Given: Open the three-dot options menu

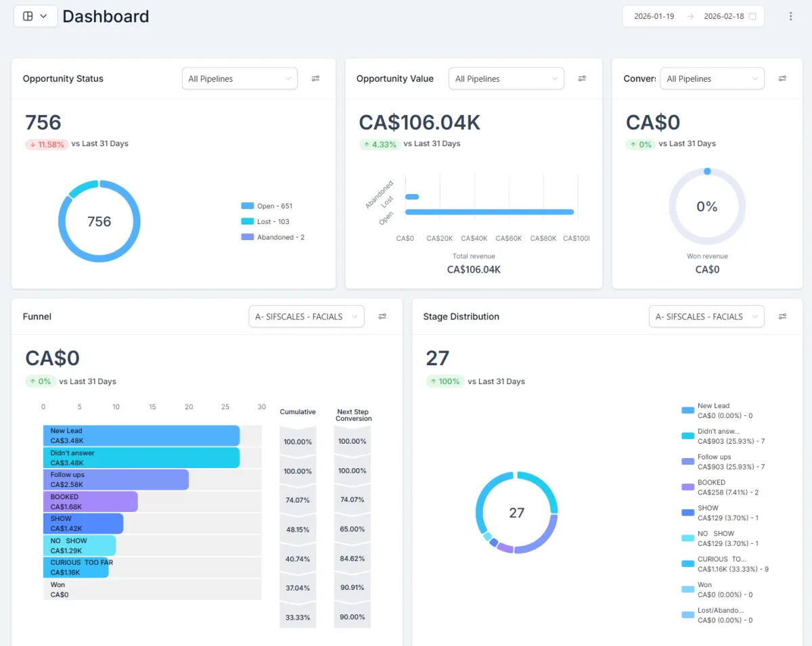Looking at the screenshot, I should (790, 16).
